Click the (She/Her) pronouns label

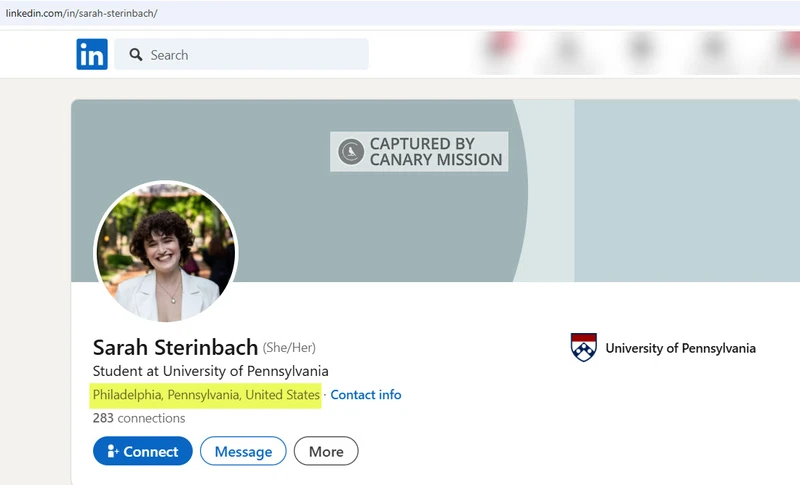(x=289, y=348)
